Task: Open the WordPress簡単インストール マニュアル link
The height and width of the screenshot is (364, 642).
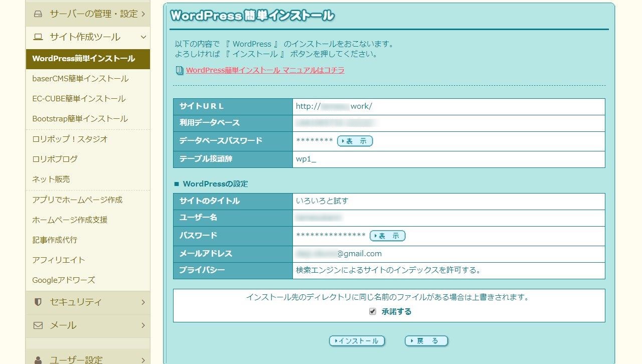Action: 265,70
